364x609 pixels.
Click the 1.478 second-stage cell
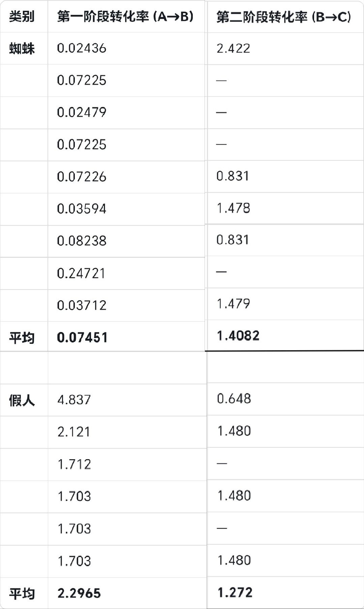(x=233, y=208)
